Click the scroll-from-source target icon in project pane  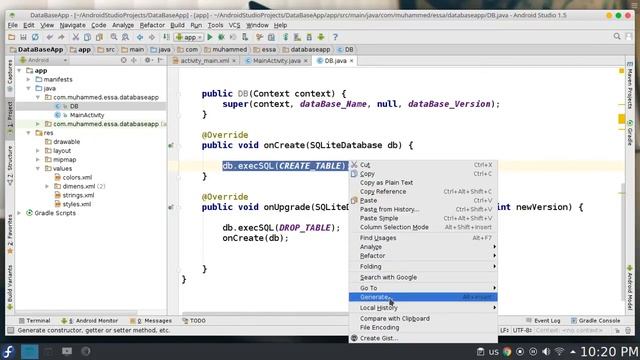123,60
